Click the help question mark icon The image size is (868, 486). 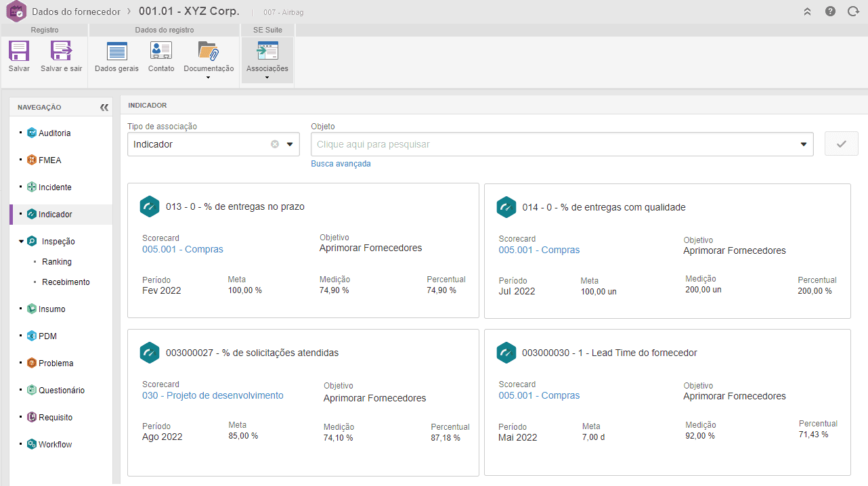830,12
